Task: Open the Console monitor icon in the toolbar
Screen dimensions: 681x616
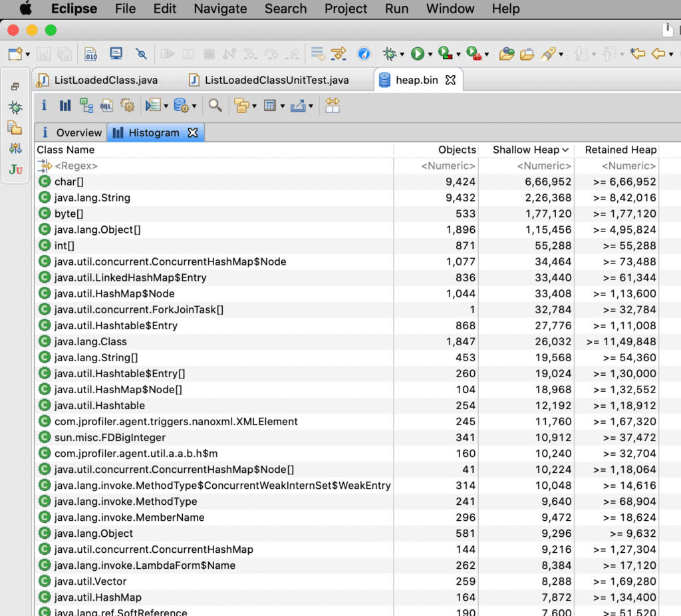Action: pos(116,53)
